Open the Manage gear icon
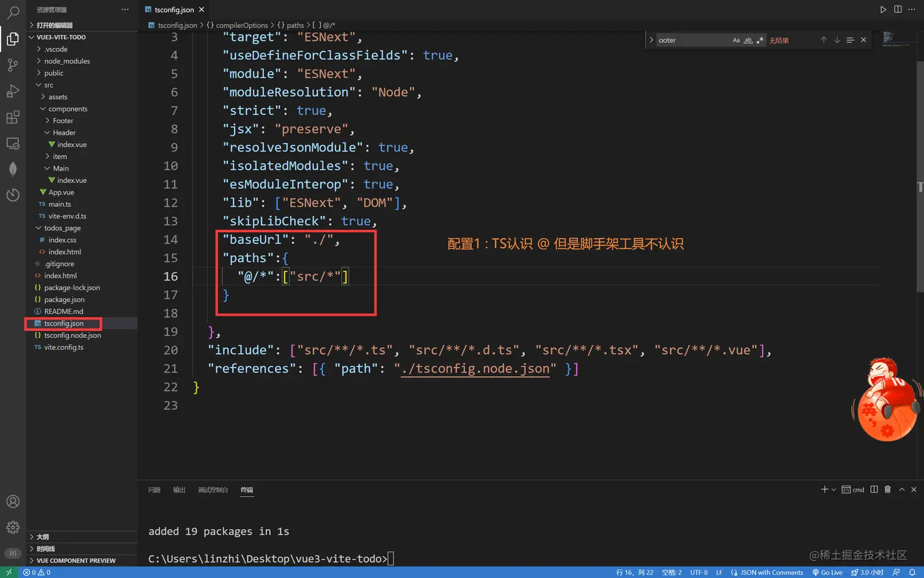The width and height of the screenshot is (924, 578). point(13,527)
